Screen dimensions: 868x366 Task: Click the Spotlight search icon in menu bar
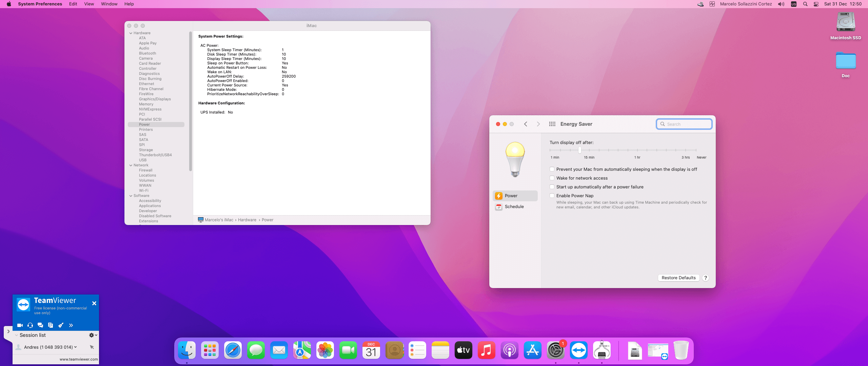[x=805, y=4]
